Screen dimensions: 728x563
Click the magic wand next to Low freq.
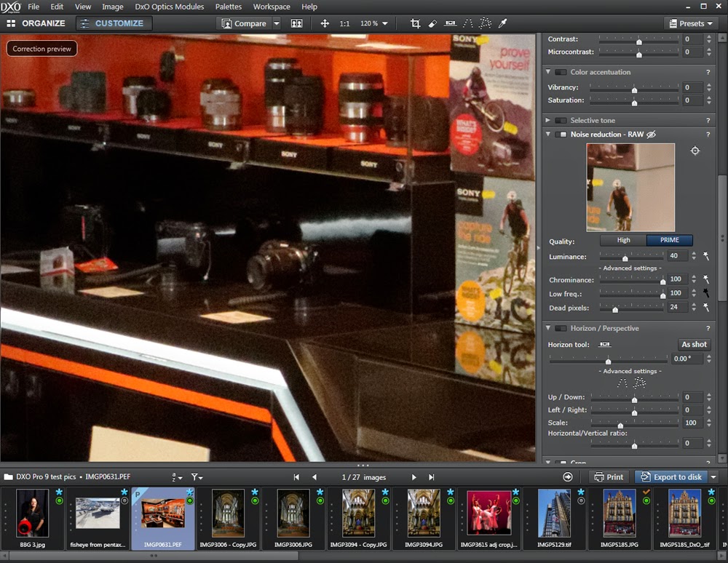pyautogui.click(x=705, y=292)
